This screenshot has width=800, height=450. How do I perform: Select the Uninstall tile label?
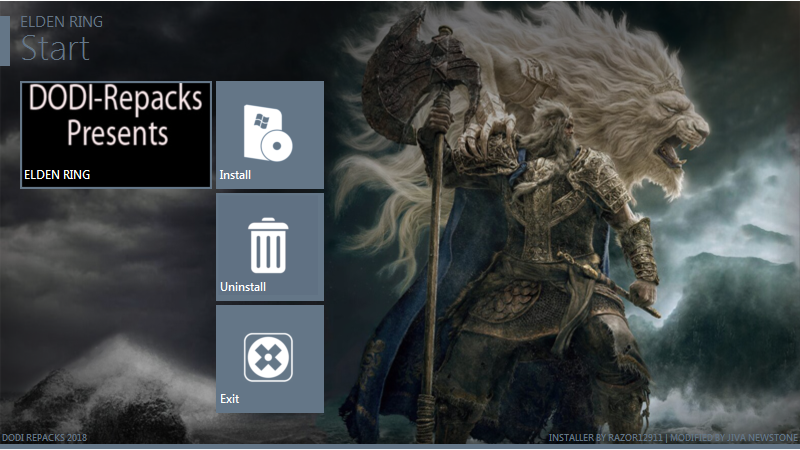click(243, 287)
